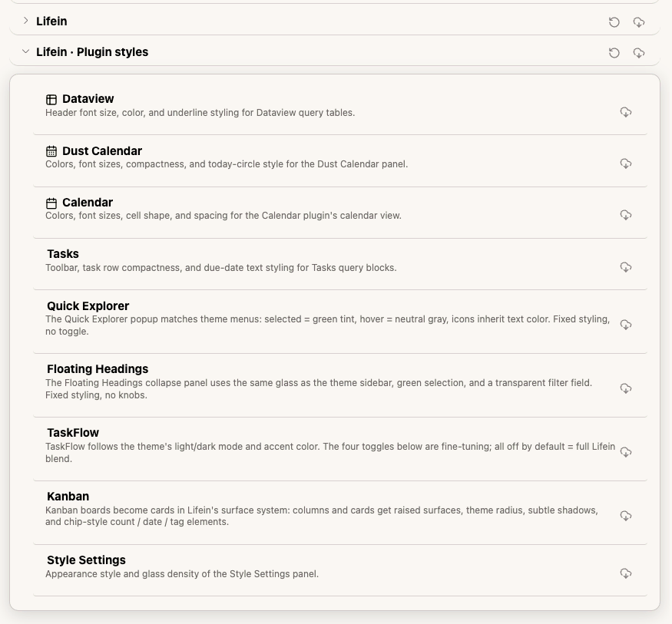Click the Dataview table icon
Viewport: 672px width, 624px height.
pyautogui.click(x=51, y=99)
